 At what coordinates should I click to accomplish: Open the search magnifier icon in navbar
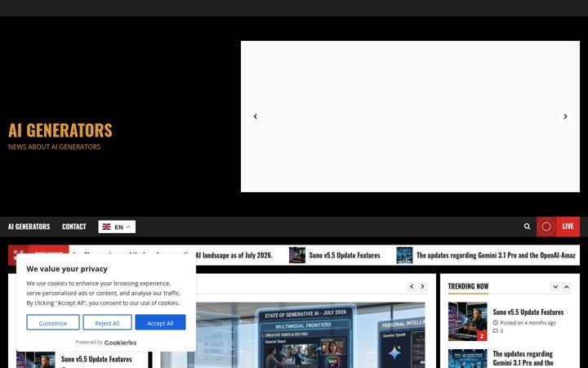coord(527,227)
